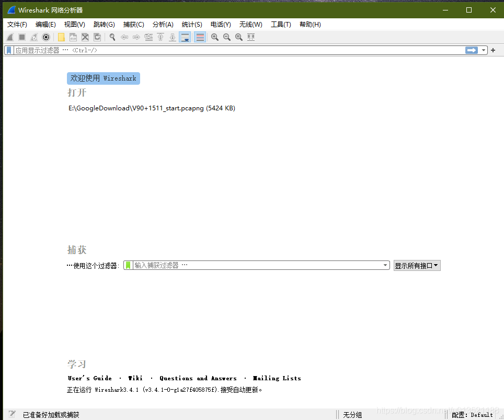This screenshot has height=420, width=504.
Task: Open the 分析(A) menu
Action: [x=163, y=25]
